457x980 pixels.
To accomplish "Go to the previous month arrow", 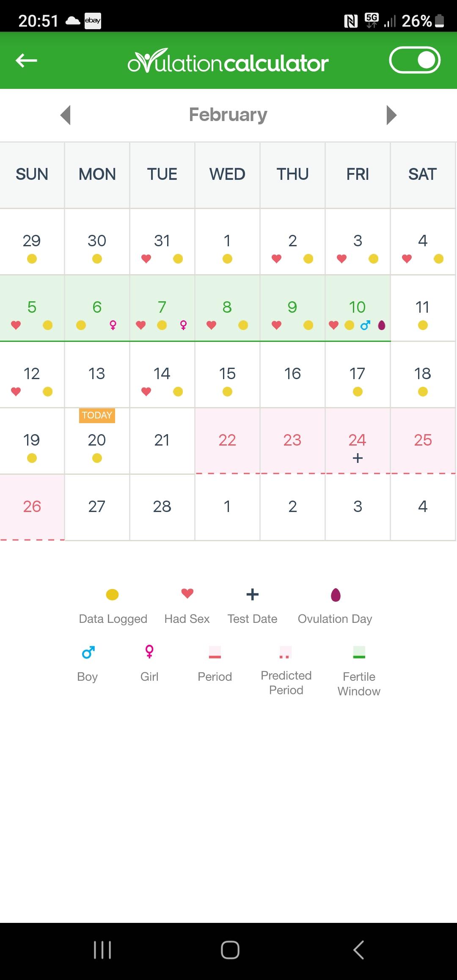I will click(x=65, y=115).
